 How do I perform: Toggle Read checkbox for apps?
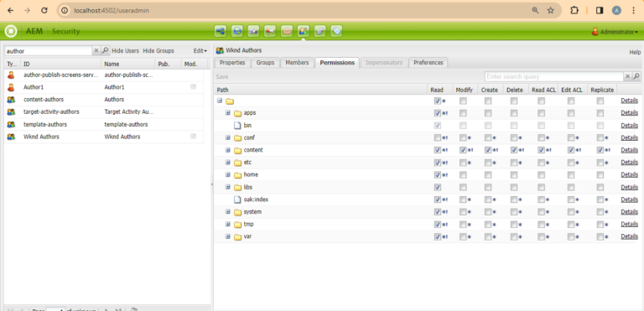tap(438, 113)
